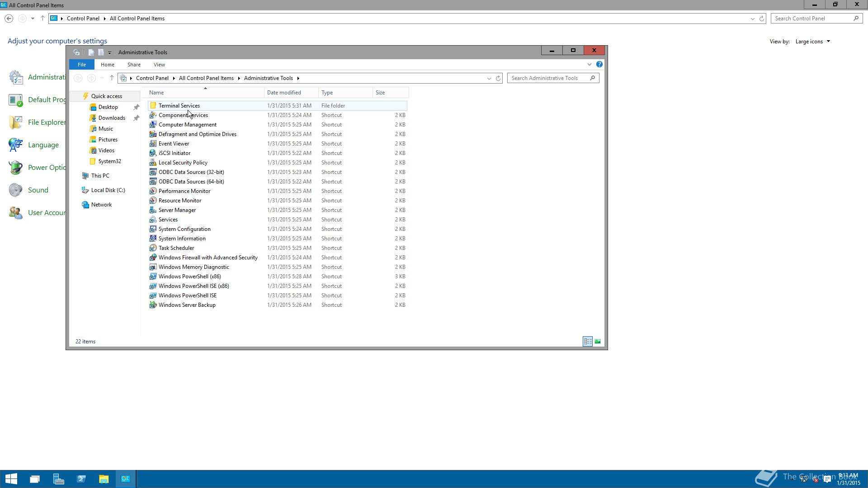Click the Language icon in Control Panel

click(x=15, y=145)
